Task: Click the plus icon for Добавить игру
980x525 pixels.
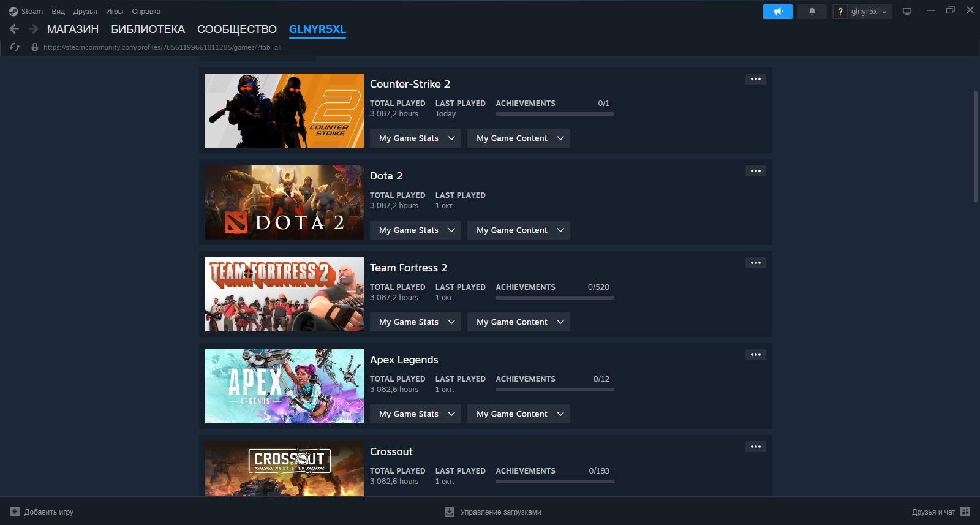Action: point(15,512)
